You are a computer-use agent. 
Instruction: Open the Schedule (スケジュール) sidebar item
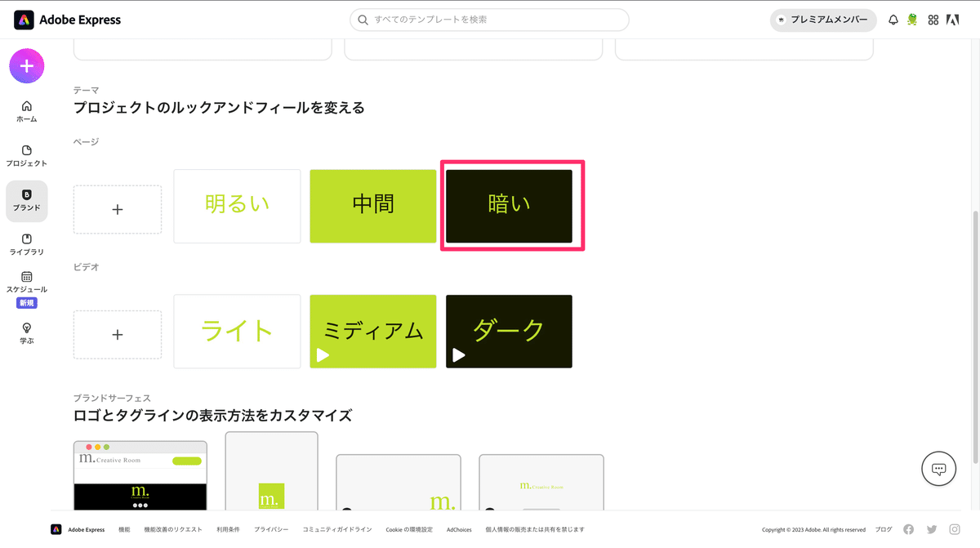pyautogui.click(x=26, y=283)
